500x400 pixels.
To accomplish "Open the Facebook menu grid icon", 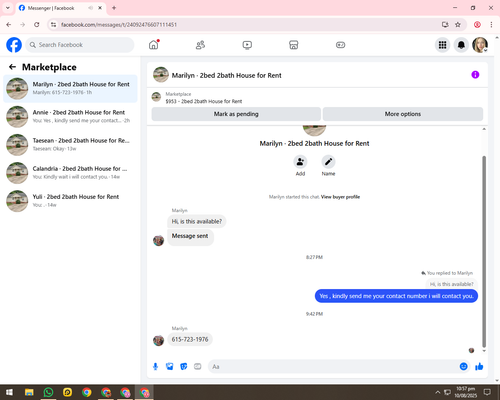I will 442,45.
